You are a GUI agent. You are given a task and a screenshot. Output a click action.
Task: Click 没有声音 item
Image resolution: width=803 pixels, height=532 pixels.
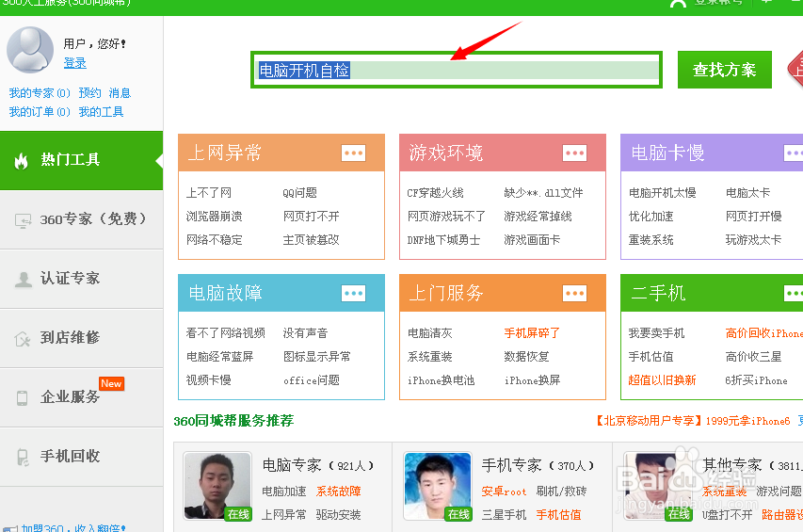305,333
